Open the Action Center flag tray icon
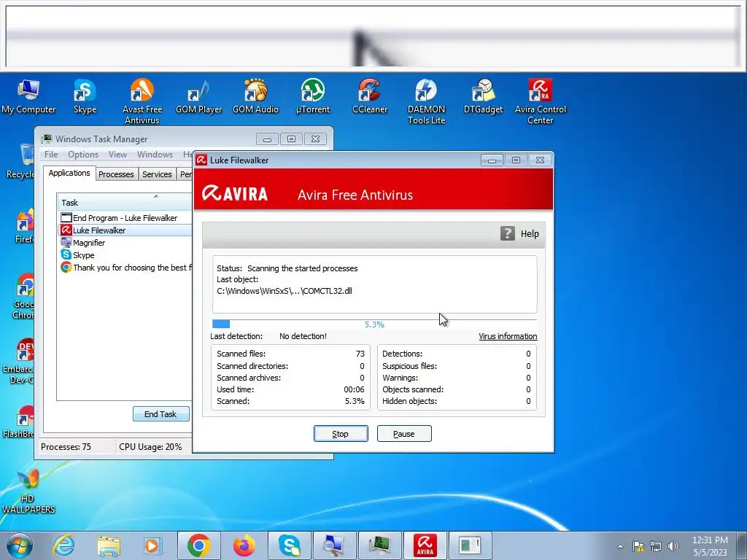Image resolution: width=747 pixels, height=560 pixels. 638,546
